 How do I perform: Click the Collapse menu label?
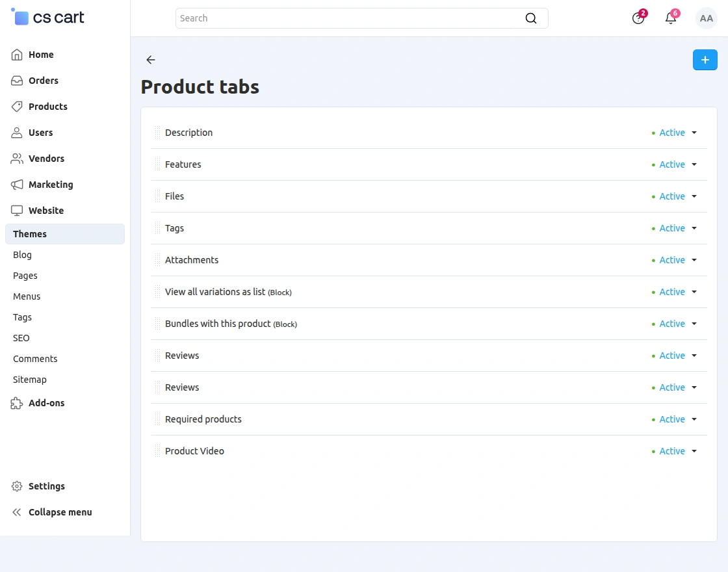60,512
